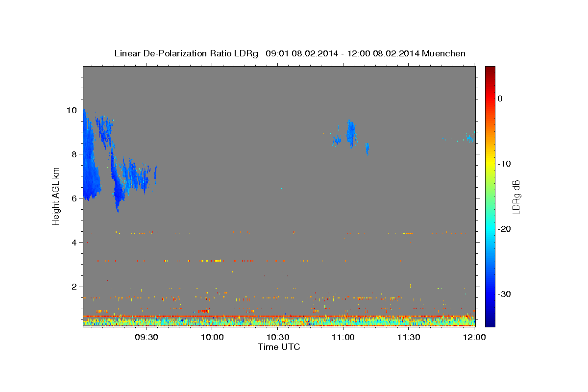Click the 'Time UTC' axis label
The width and height of the screenshot is (588, 392).
(279, 347)
